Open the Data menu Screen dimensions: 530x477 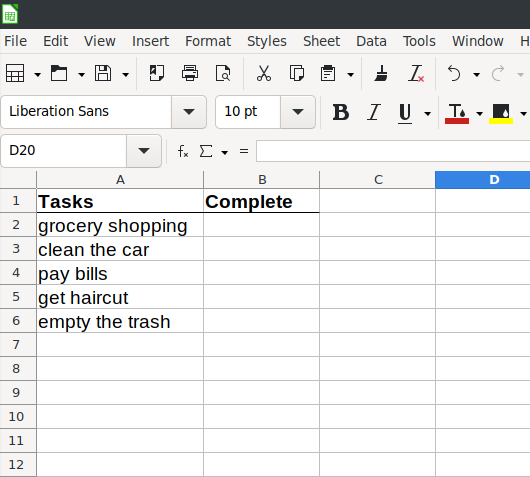pos(371,41)
